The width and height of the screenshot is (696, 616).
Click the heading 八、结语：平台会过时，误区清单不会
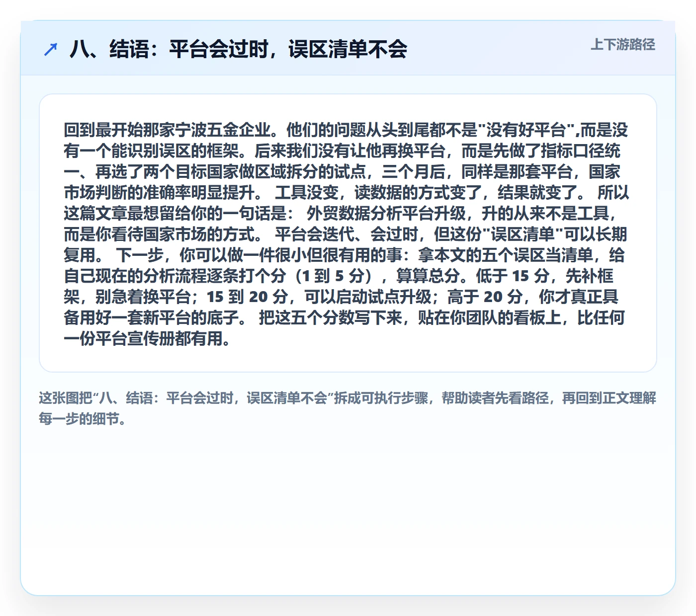pos(239,49)
